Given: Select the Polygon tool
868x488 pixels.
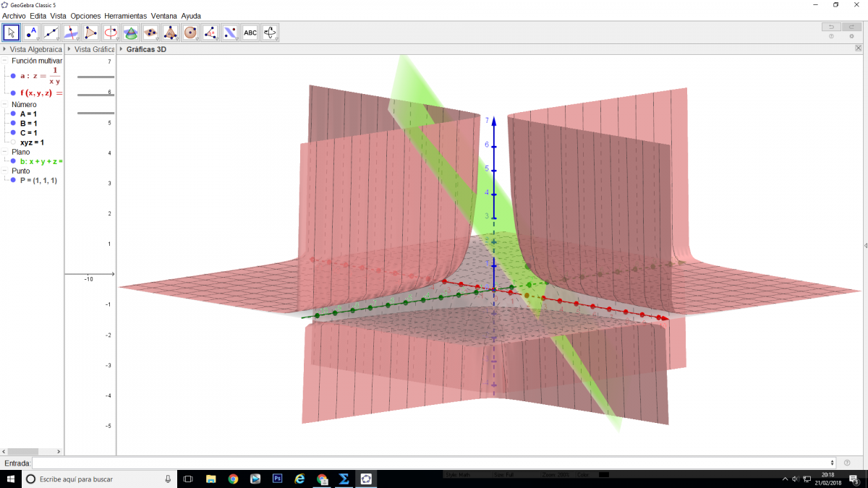Looking at the screenshot, I should pos(90,33).
